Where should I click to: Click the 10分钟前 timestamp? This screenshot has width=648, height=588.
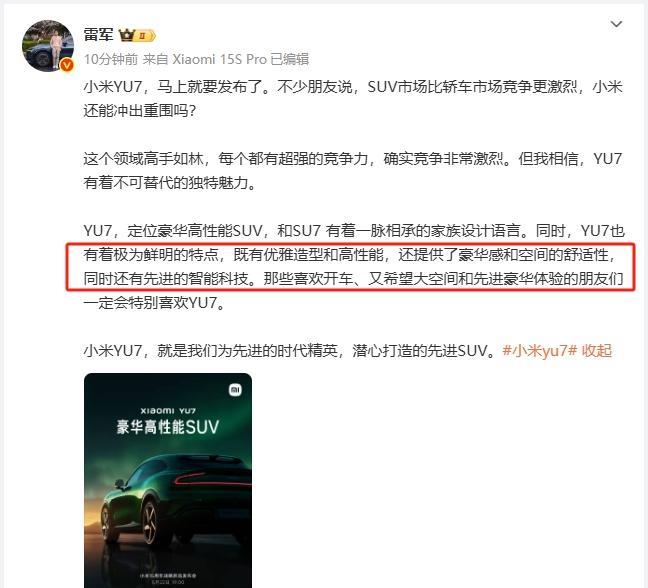[x=111, y=60]
